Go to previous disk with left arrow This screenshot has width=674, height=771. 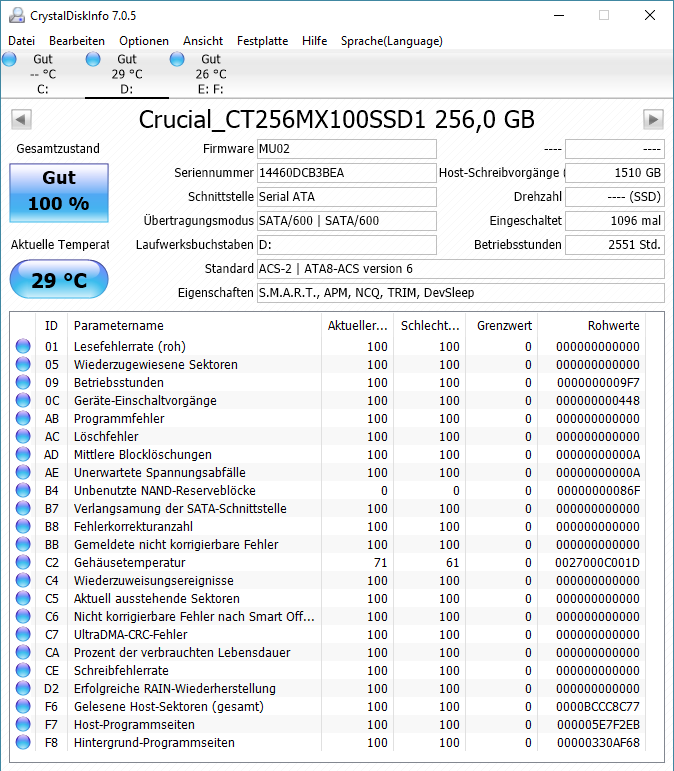[21, 119]
